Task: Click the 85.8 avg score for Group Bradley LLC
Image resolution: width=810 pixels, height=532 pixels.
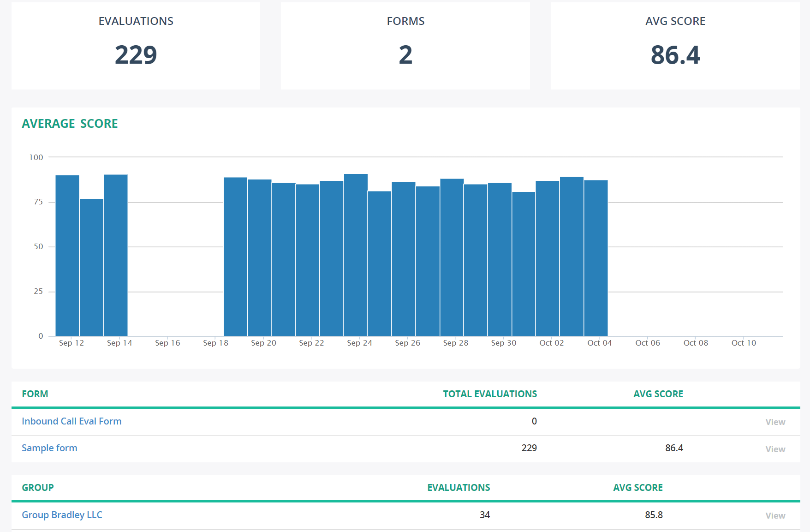Action: pyautogui.click(x=654, y=515)
